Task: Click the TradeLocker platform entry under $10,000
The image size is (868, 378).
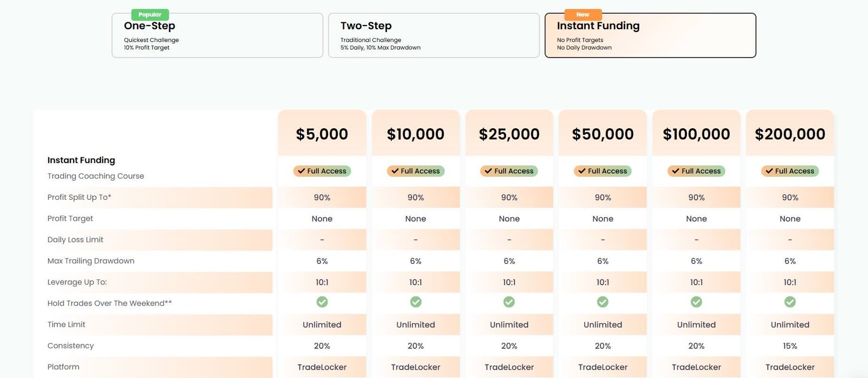Action: coord(416,367)
